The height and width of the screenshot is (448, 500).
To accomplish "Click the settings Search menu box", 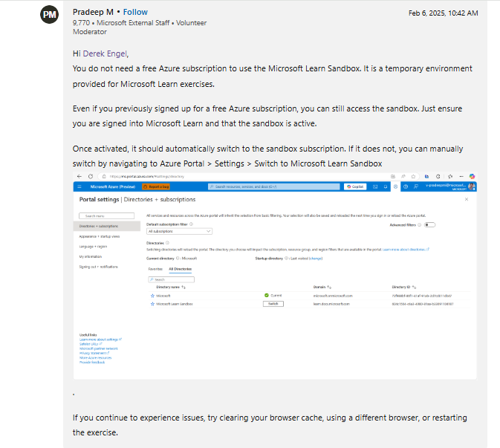I will (x=106, y=216).
